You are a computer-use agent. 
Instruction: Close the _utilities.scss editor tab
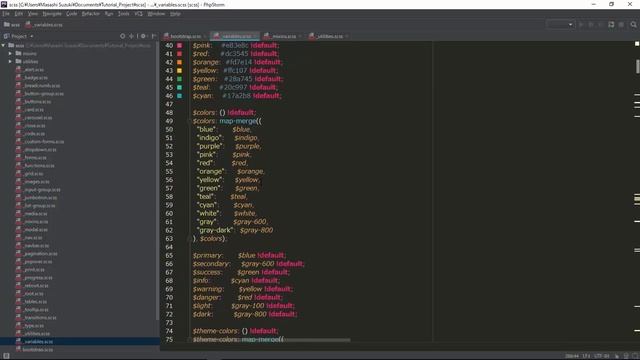pyautogui.click(x=347, y=36)
